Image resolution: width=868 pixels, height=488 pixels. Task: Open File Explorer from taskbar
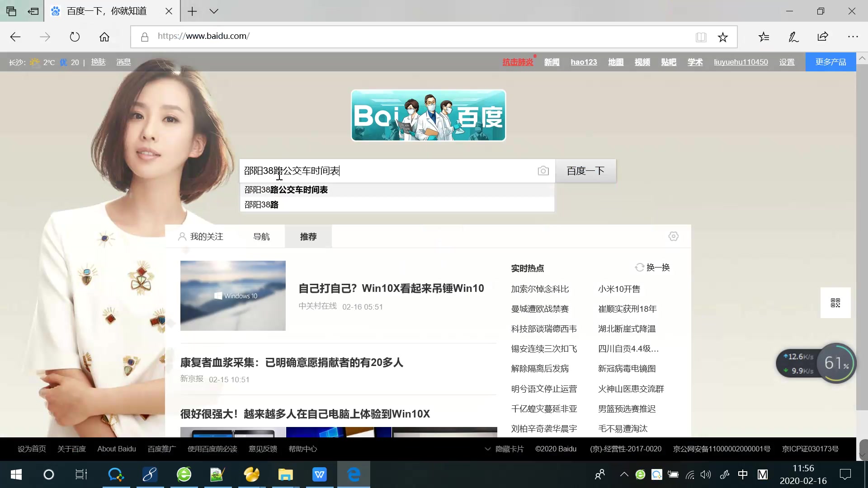click(x=285, y=474)
